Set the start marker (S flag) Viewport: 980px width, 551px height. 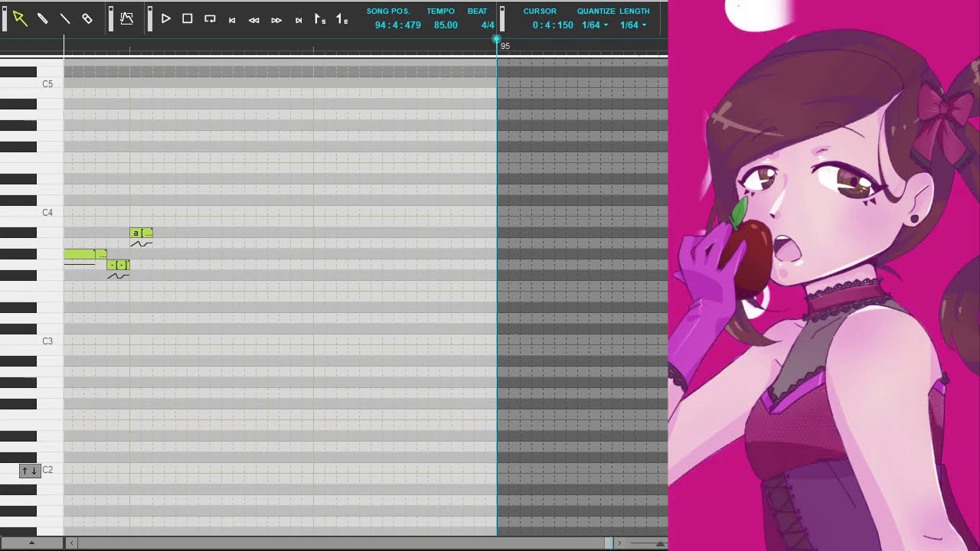pos(320,18)
